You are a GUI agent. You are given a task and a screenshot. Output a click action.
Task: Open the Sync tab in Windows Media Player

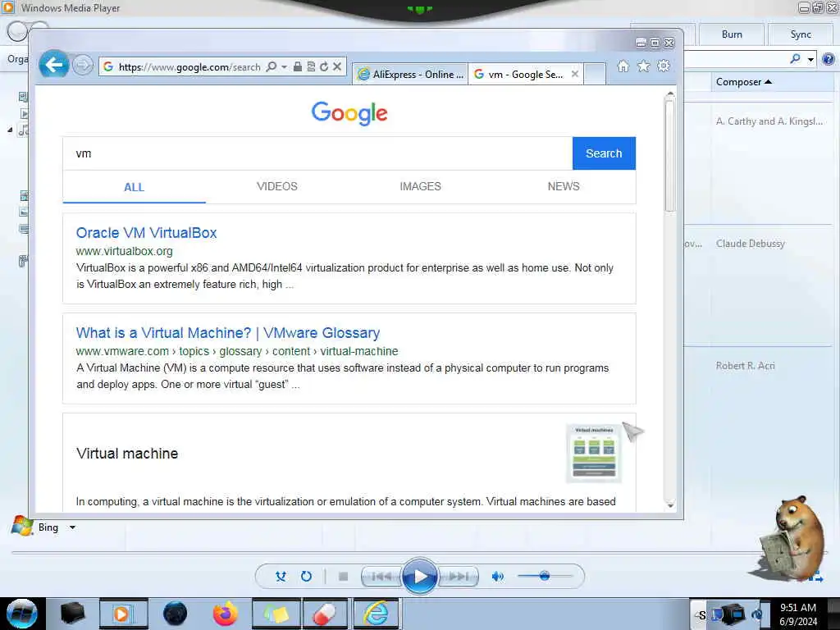(801, 34)
